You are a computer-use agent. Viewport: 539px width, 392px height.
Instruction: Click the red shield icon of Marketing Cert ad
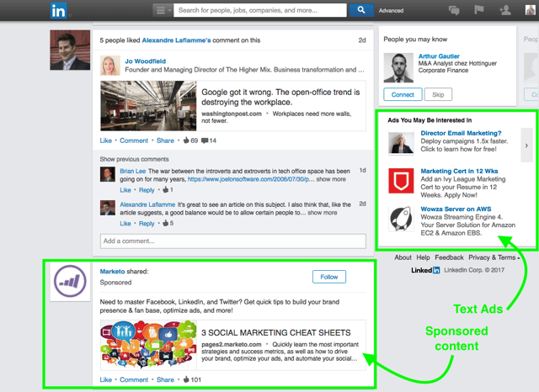tap(401, 181)
